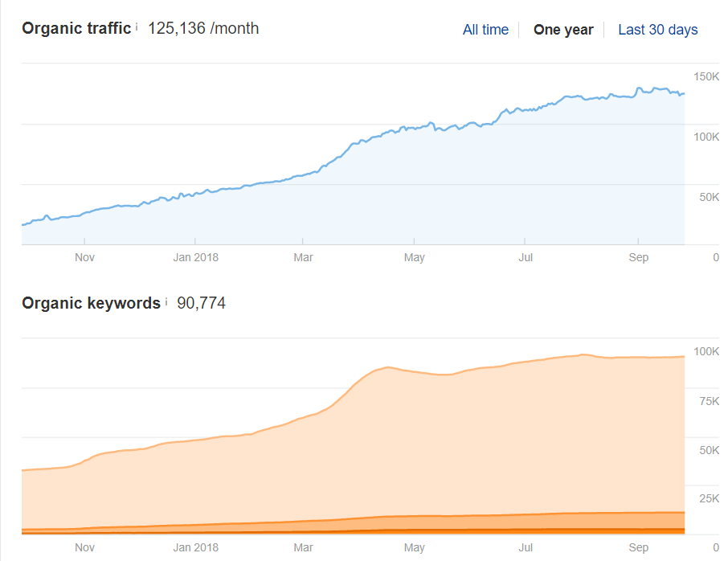This screenshot has height=561, width=728.
Task: Click the Sep tick mark on traffic chart
Action: click(638, 241)
